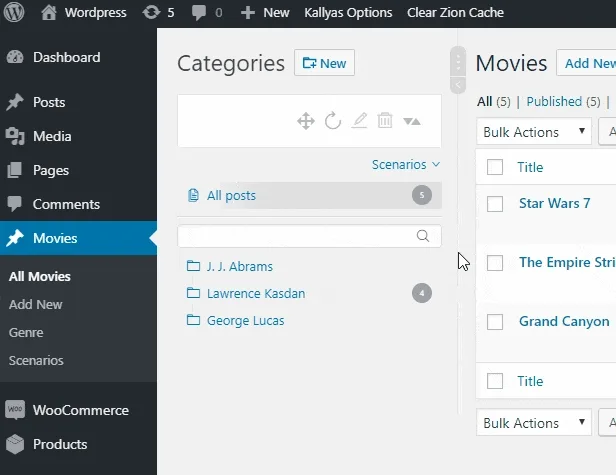Viewport: 616px width, 475px height.
Task: Open the bottom Bulk Actions dropdown
Action: click(534, 423)
